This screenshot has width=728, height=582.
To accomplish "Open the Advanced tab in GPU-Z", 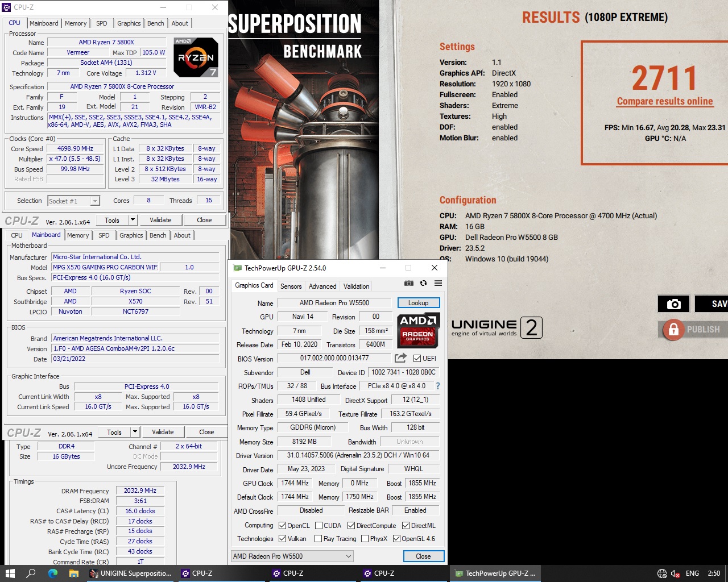I will (322, 286).
